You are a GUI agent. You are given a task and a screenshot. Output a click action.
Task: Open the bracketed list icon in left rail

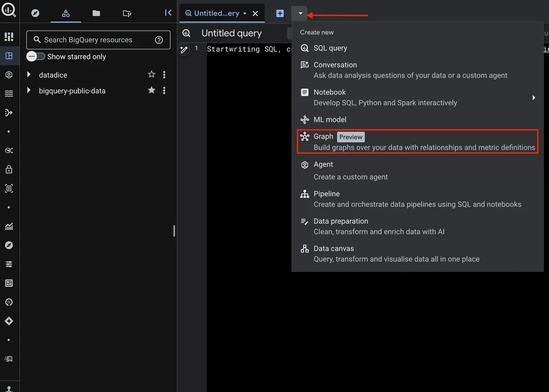tap(9, 188)
